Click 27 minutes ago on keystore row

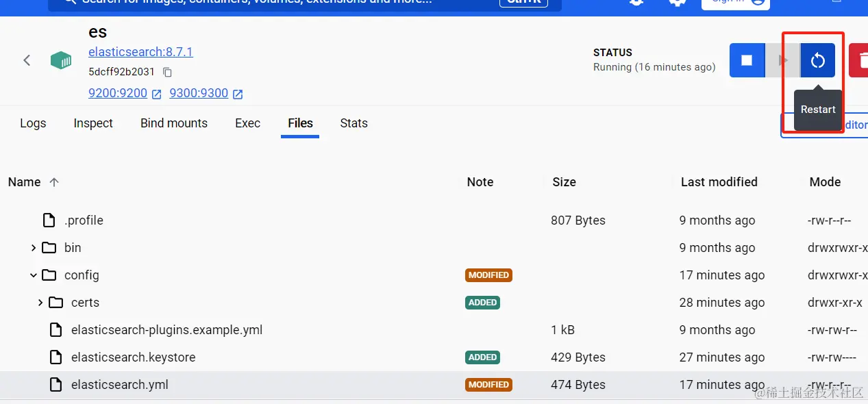point(722,357)
